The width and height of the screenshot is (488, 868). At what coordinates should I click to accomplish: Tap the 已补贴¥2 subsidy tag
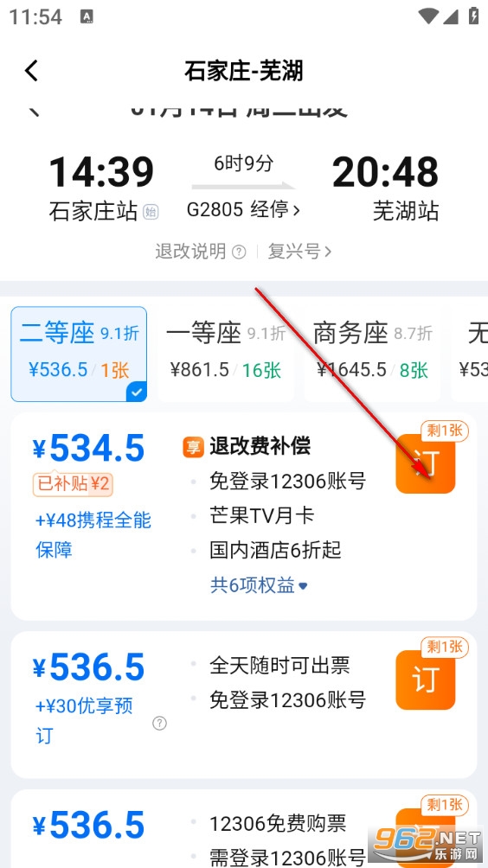point(73,484)
